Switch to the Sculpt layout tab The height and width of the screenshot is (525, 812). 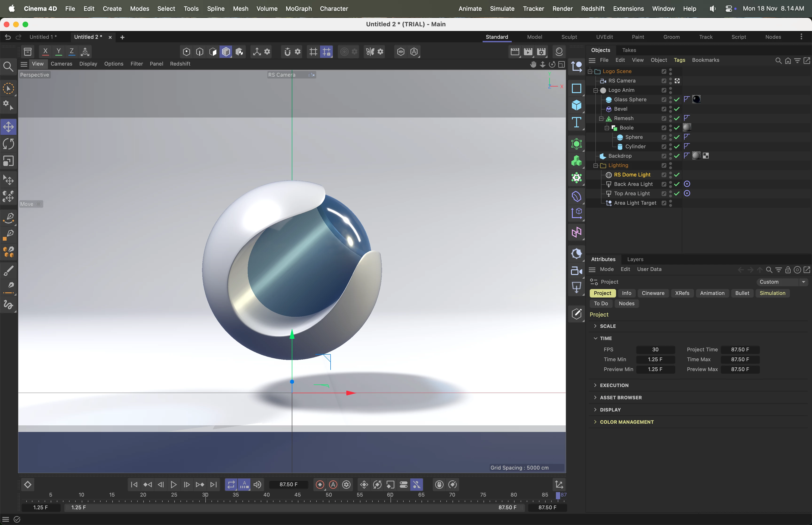pos(569,37)
